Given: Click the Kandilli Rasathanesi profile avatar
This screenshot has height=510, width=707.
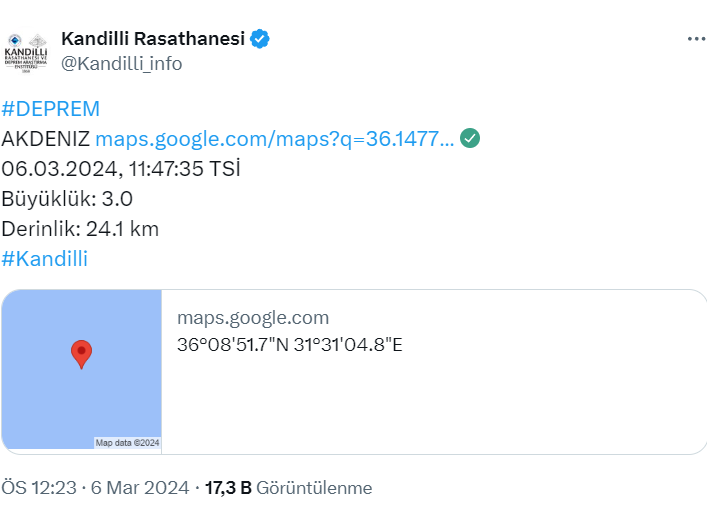Looking at the screenshot, I should (x=27, y=51).
